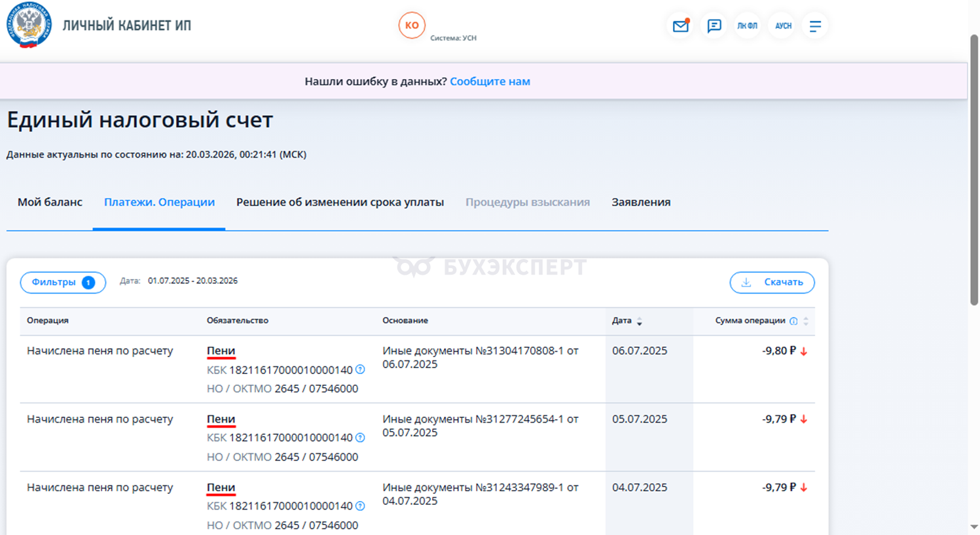The image size is (980, 535).
Task: Click the Единый налоговый счет heading
Action: (139, 120)
